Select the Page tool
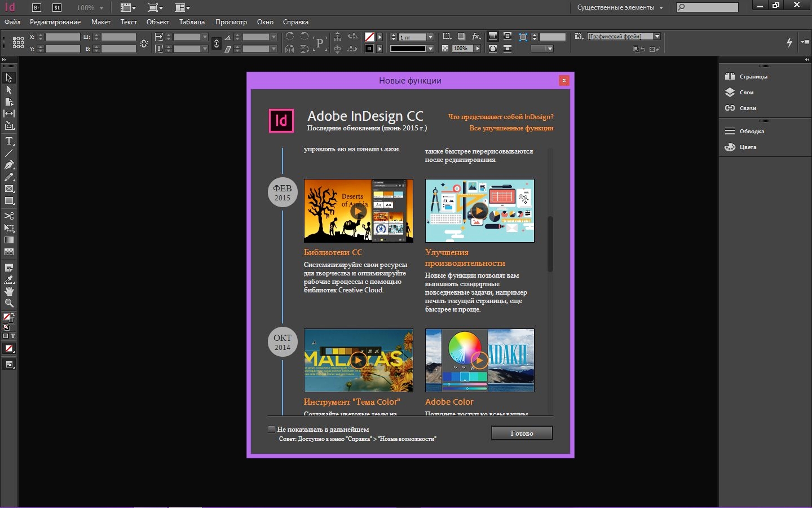Image resolution: width=812 pixels, height=508 pixels. click(x=9, y=102)
